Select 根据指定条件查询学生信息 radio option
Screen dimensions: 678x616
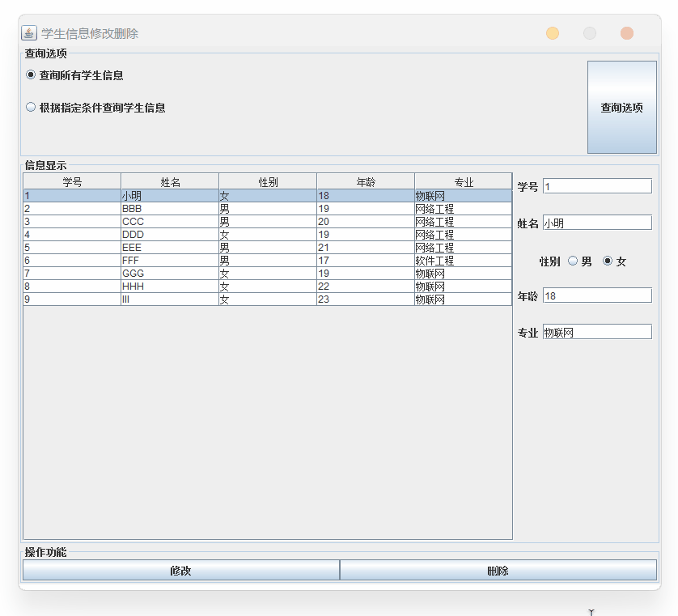[x=95, y=108]
